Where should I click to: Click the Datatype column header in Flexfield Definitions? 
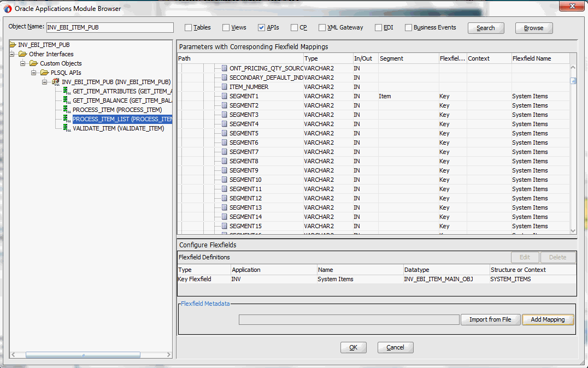[x=446, y=270]
